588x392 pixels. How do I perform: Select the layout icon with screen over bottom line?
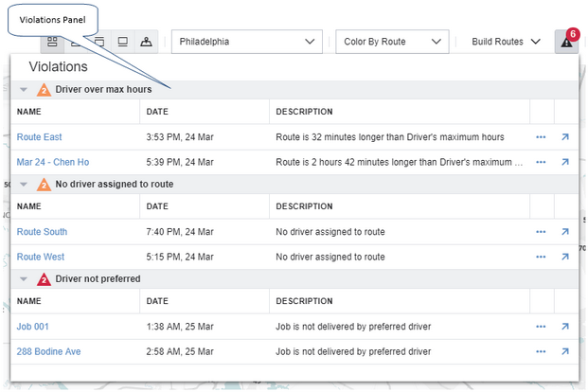[x=123, y=42]
